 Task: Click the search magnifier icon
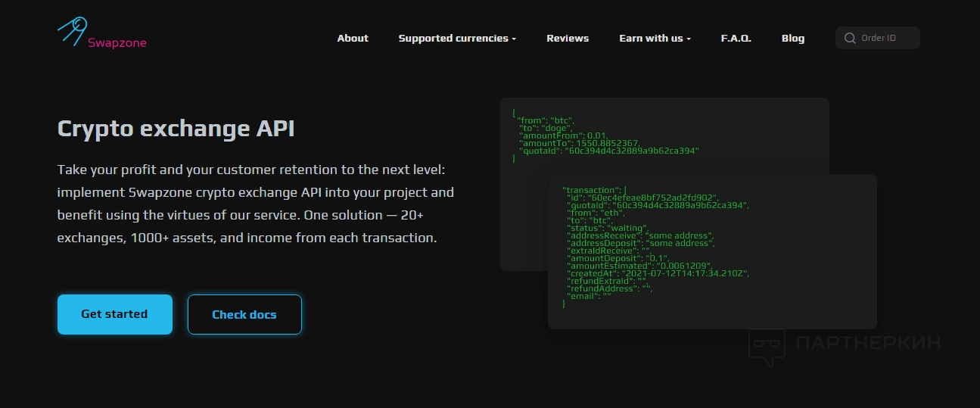850,38
